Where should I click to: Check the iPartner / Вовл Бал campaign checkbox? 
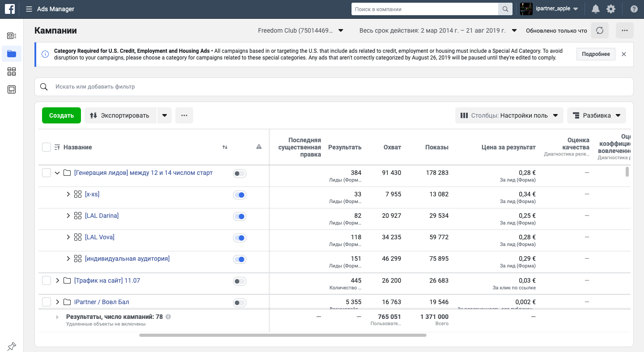point(47,302)
